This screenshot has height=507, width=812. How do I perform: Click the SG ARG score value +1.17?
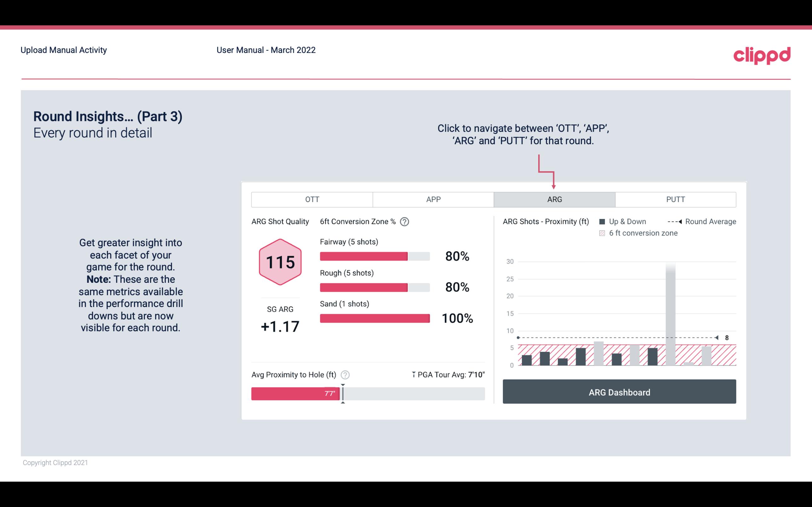click(x=280, y=327)
